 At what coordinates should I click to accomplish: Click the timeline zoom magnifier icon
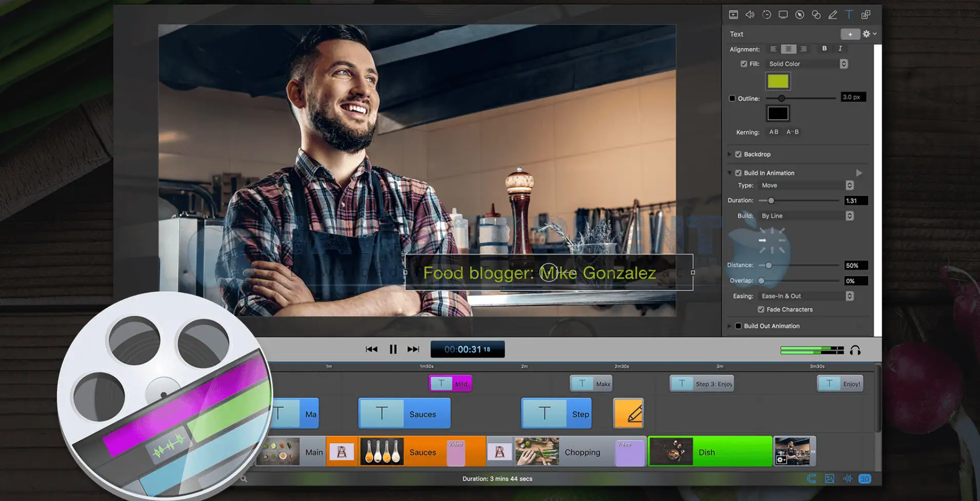point(244,479)
